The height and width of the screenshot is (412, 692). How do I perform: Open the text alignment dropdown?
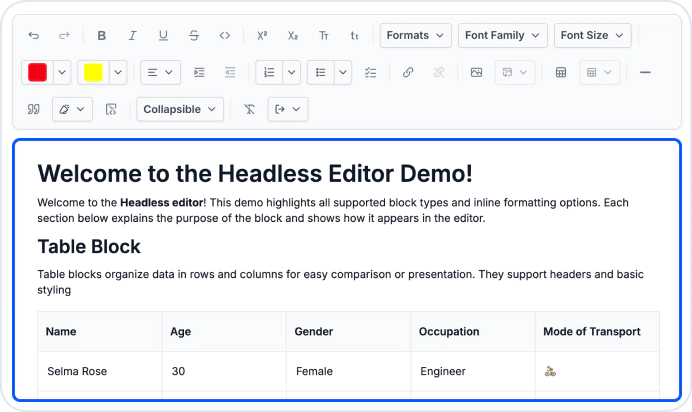click(160, 72)
